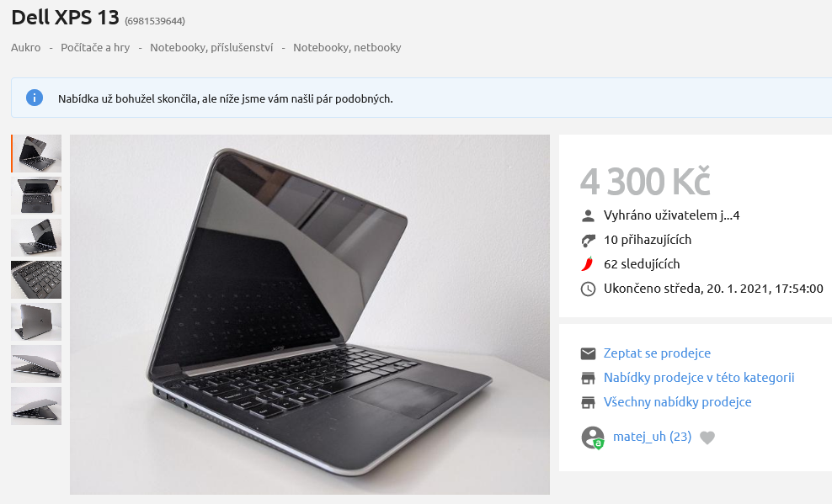
Task: Click the clock icon beside Ukončeno
Action: point(588,289)
